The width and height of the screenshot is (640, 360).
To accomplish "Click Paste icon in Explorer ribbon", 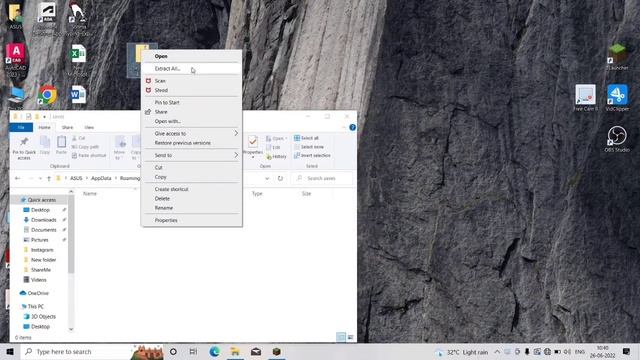I will pos(61,145).
